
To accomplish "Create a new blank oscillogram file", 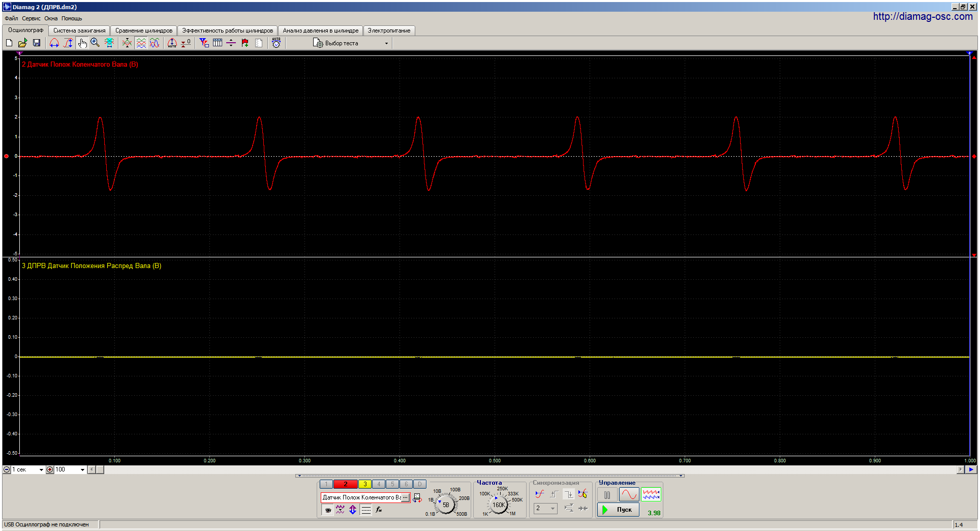I will click(9, 43).
